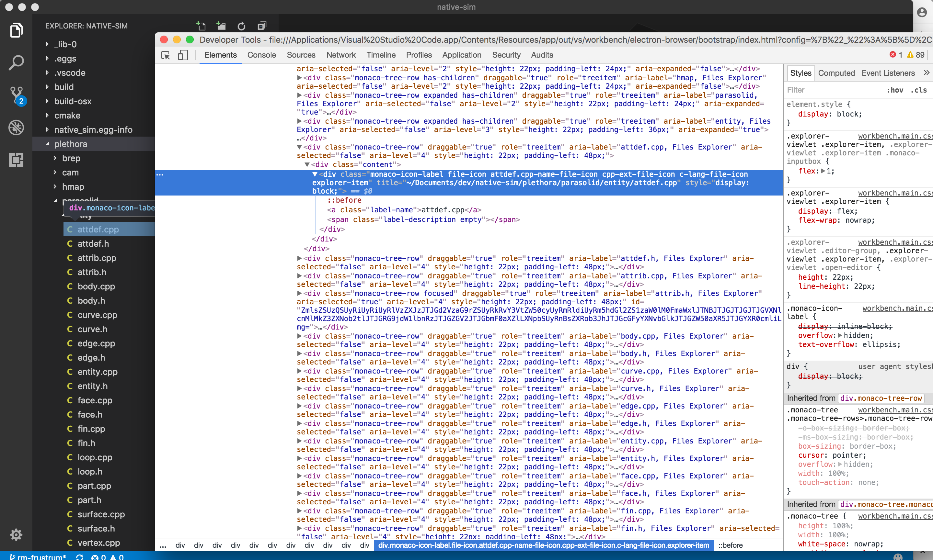Click the counter showing 89 warnings

click(x=915, y=55)
